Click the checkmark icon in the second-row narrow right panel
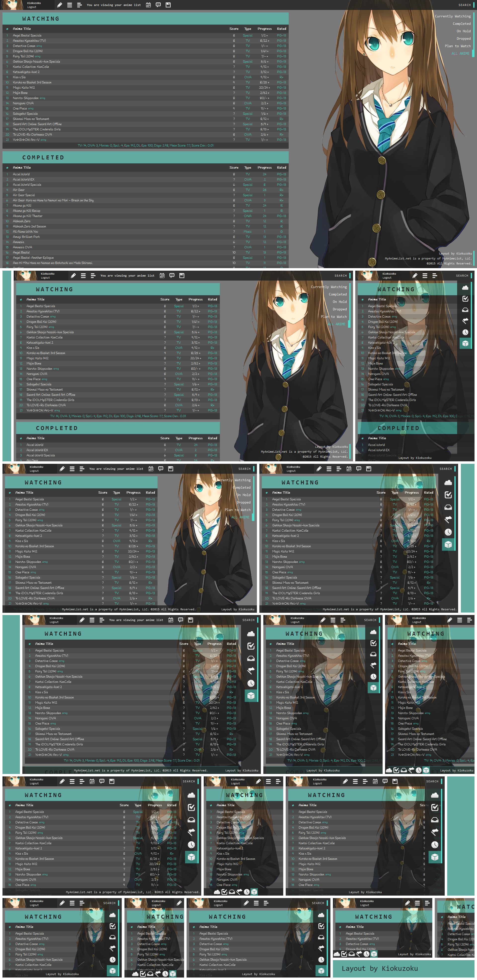The width and height of the screenshot is (477, 980). (465, 299)
